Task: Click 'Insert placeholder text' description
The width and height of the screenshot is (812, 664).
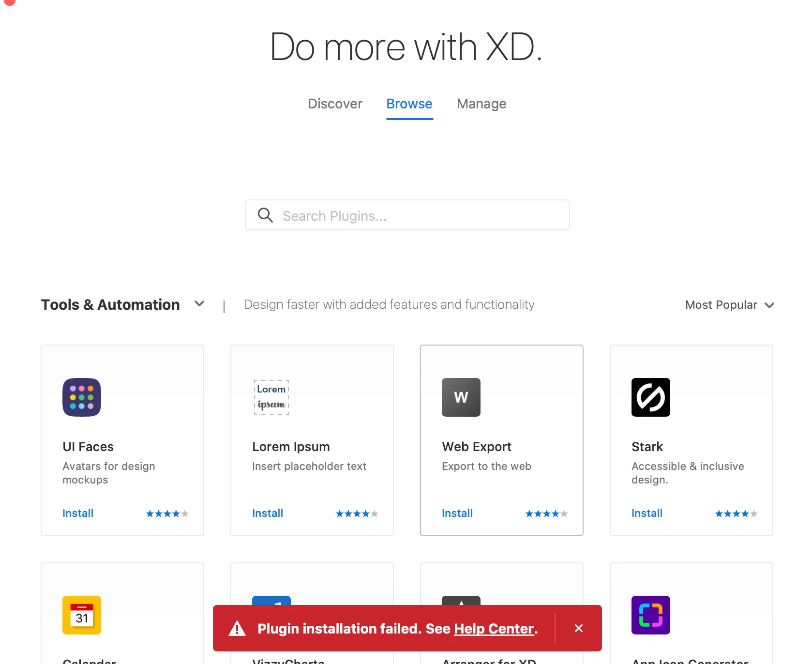Action: click(309, 466)
